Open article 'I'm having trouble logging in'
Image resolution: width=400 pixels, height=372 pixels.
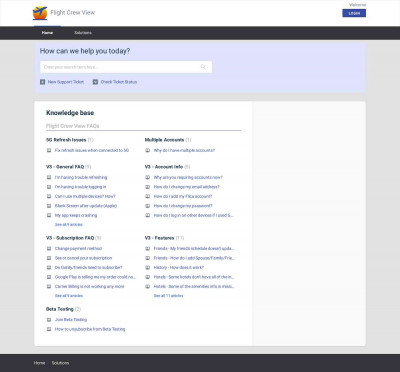(x=80, y=187)
